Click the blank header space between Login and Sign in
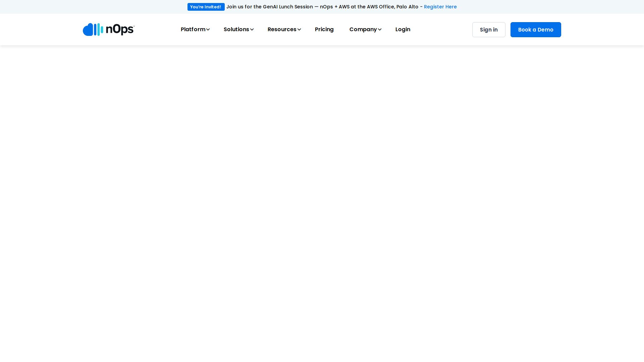Image resolution: width=644 pixels, height=362 pixels. [x=441, y=29]
